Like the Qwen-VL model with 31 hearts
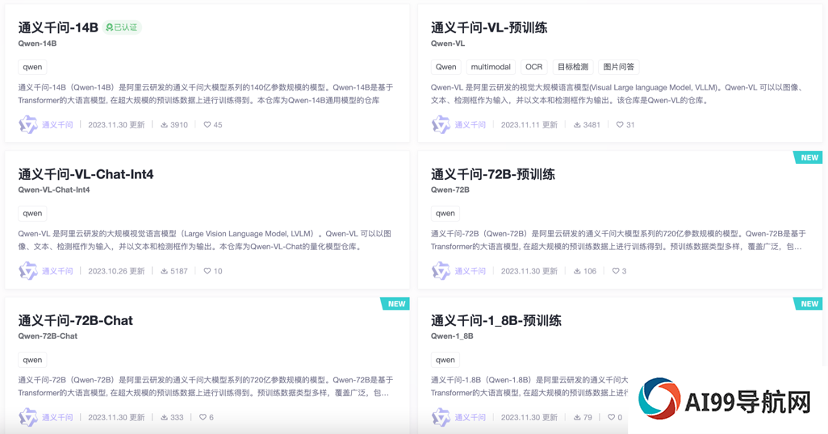828x434 pixels. [x=619, y=125]
